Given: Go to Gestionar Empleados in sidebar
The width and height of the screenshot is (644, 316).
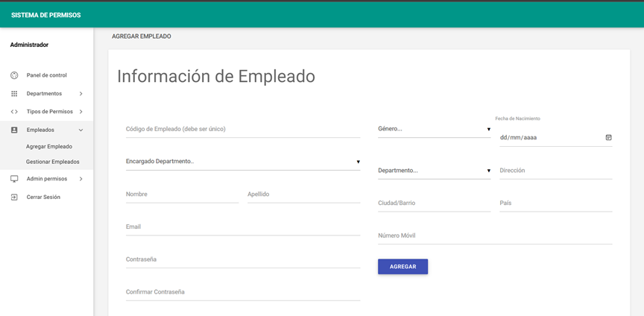Looking at the screenshot, I should [52, 162].
